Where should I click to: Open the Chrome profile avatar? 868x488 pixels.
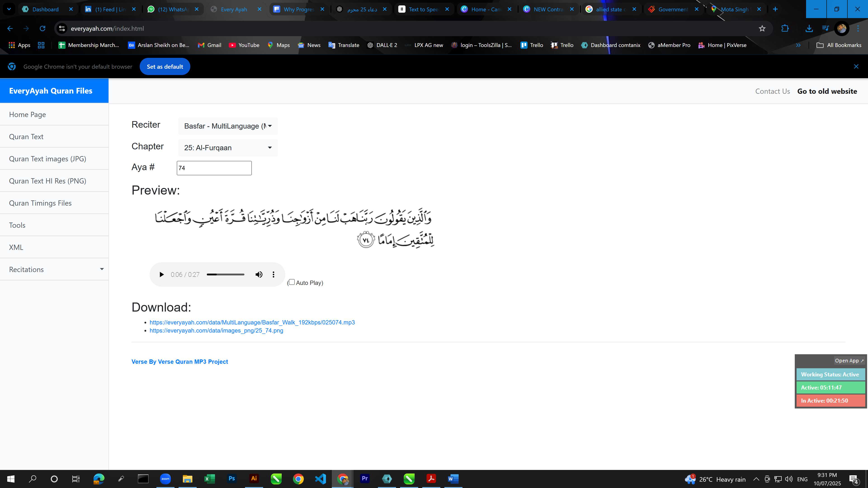[x=841, y=29]
